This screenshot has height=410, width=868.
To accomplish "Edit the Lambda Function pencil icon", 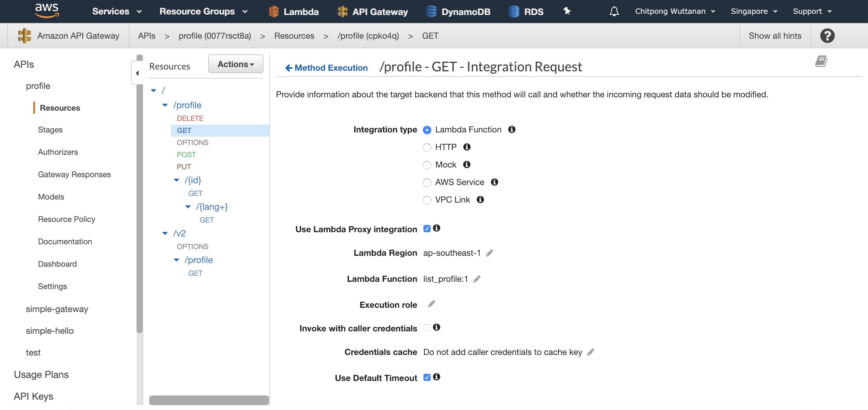I will click(x=477, y=279).
